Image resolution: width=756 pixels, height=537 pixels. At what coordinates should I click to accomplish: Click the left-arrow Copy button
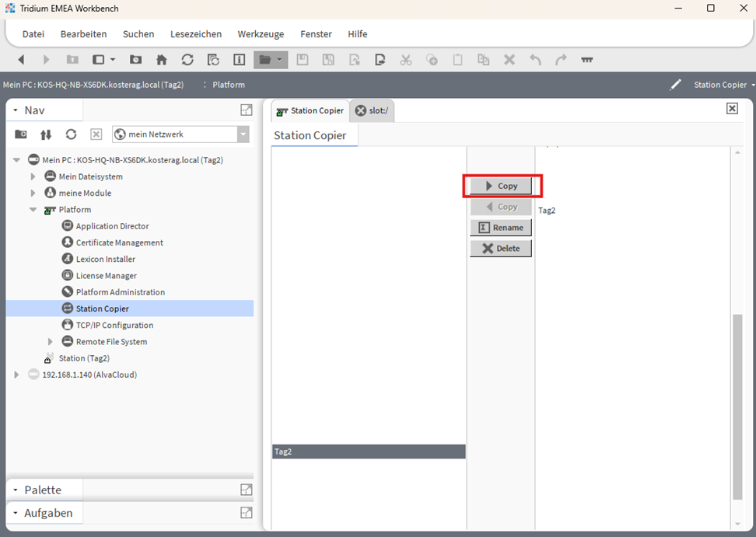(501, 207)
